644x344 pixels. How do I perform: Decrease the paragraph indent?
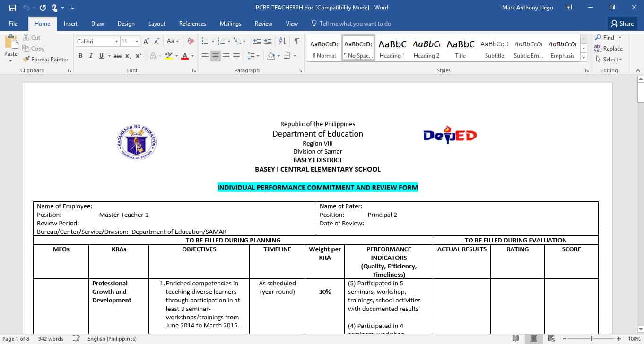point(257,41)
